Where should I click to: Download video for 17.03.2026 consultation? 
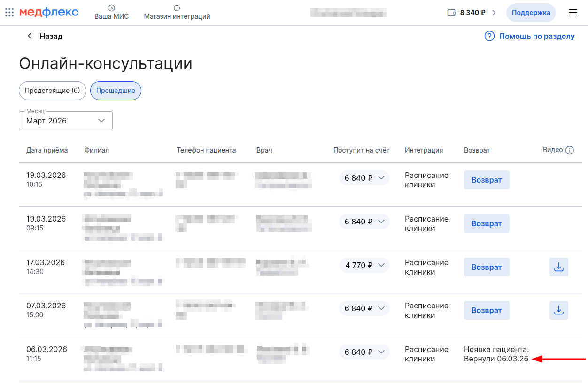[x=558, y=267]
